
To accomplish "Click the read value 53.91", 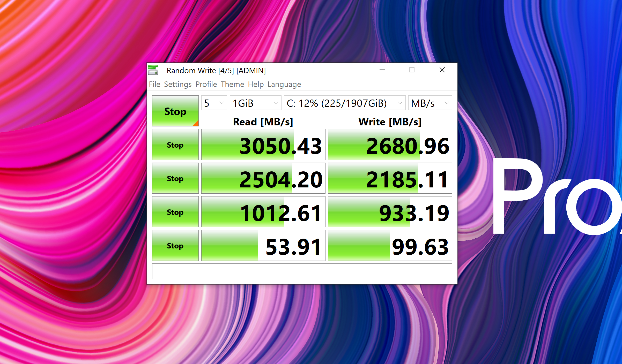I will (263, 245).
